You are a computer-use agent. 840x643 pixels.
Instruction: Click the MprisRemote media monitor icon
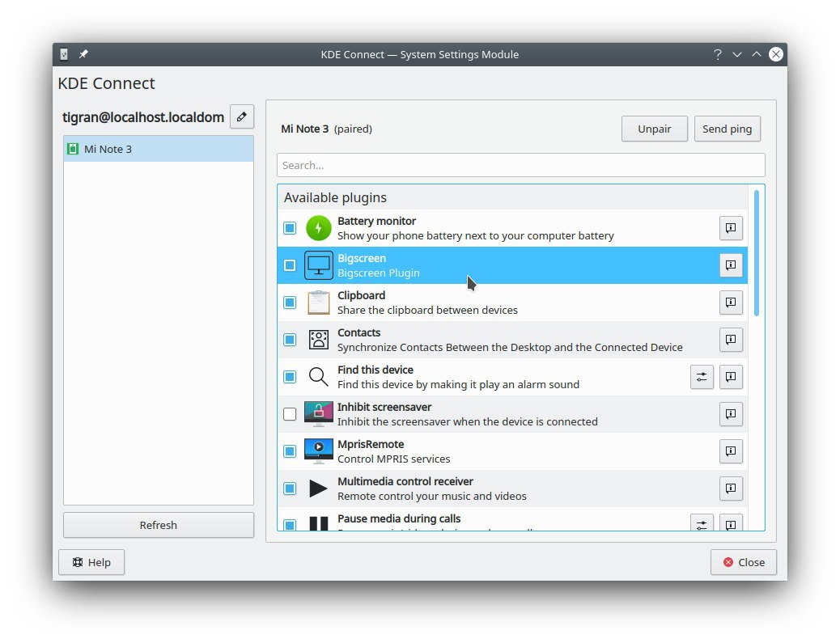click(318, 451)
